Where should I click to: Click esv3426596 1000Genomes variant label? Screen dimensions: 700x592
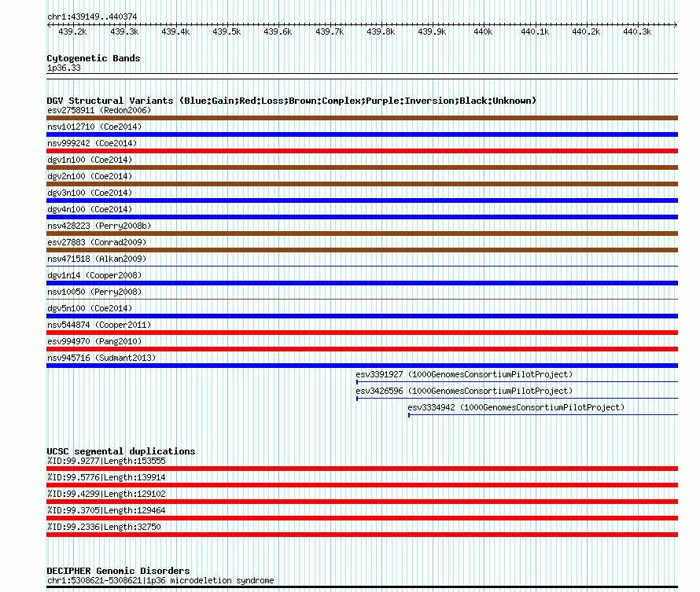click(464, 391)
